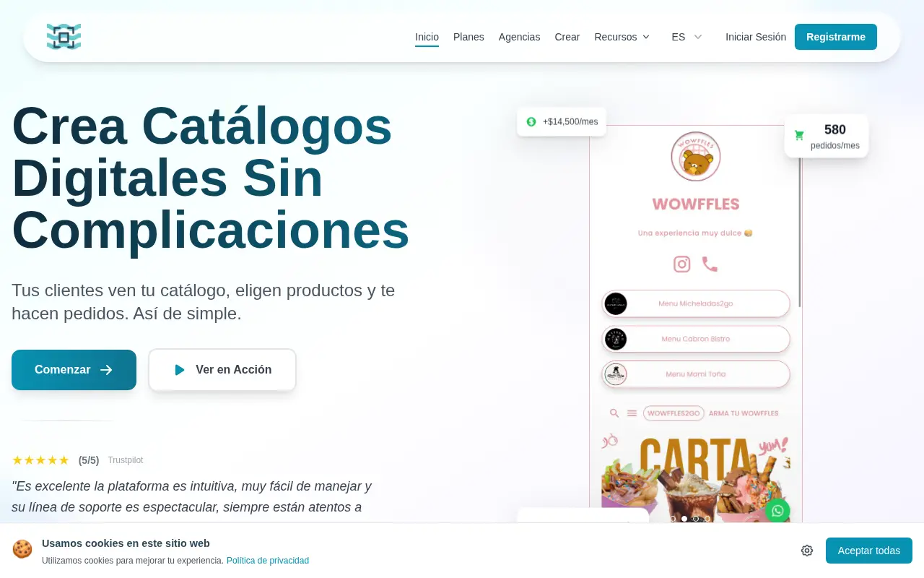
Task: Click the (5/5) rating text
Action: (x=89, y=460)
